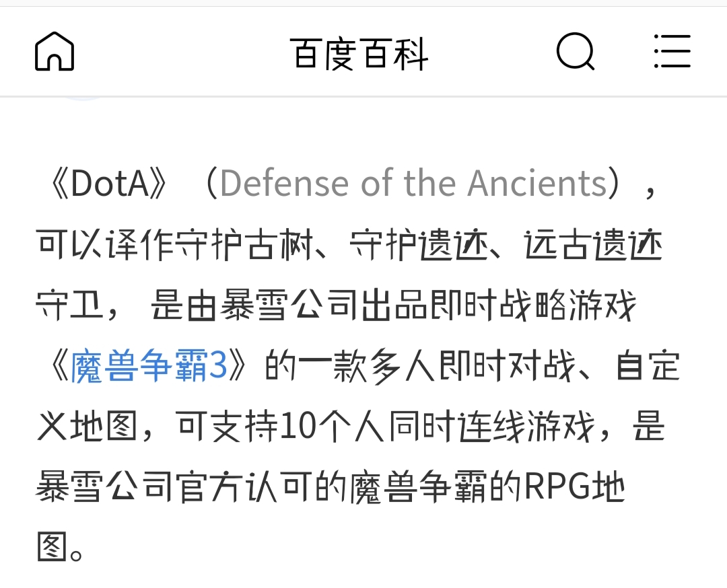This screenshot has width=727, height=588.
Task: Click the phrase 多人即时对战
Action: point(473,366)
